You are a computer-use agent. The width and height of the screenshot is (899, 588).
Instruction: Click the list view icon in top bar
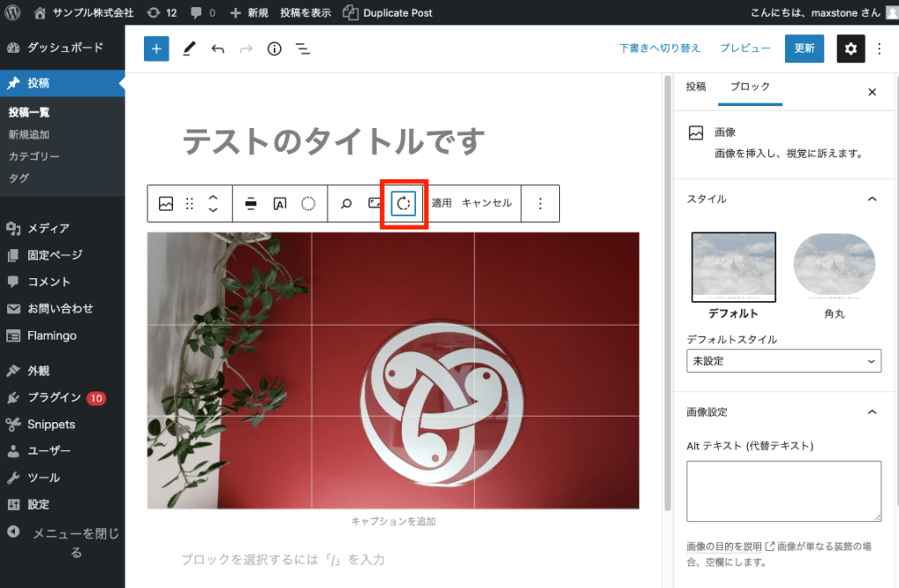pos(303,49)
